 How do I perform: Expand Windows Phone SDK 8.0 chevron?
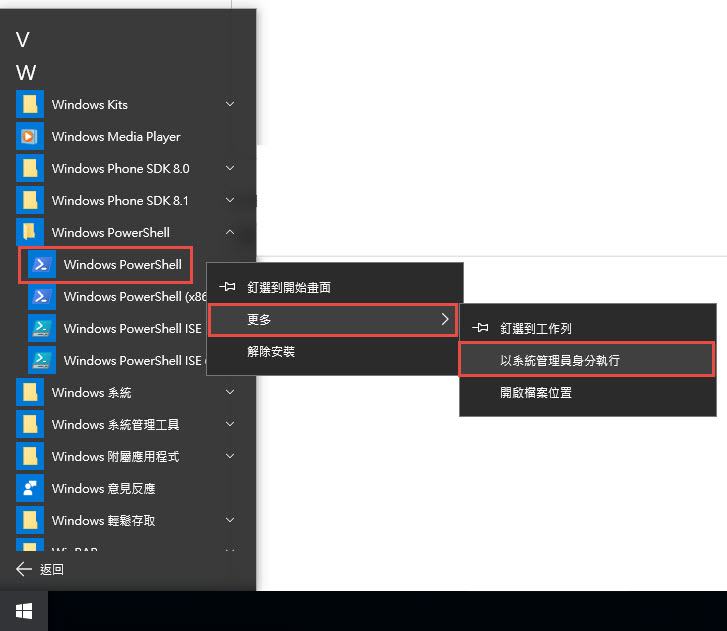(230, 168)
